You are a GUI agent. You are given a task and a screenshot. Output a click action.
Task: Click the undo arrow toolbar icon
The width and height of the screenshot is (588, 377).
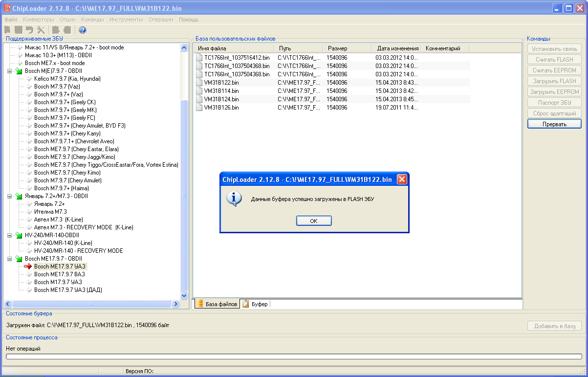pyautogui.click(x=29, y=30)
